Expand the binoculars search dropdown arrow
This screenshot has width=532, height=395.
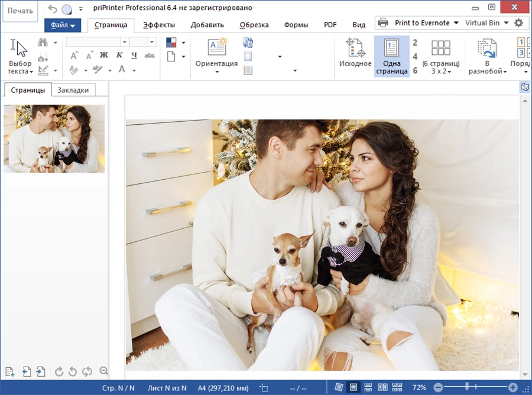point(56,43)
